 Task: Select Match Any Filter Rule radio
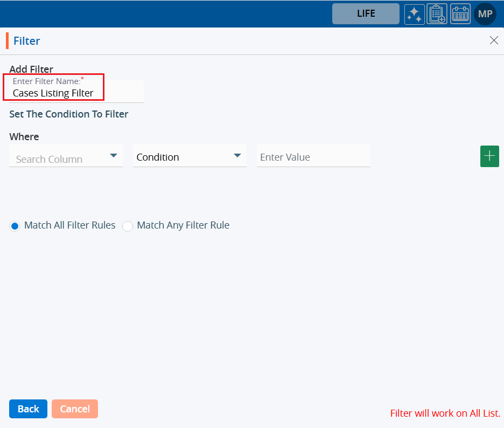click(128, 226)
